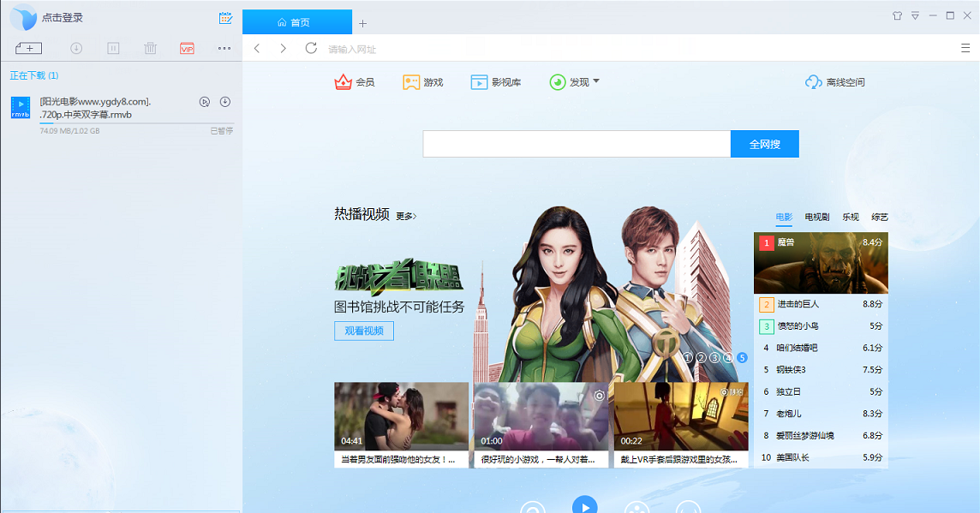
Task: Create a new download task
Action: coord(28,48)
